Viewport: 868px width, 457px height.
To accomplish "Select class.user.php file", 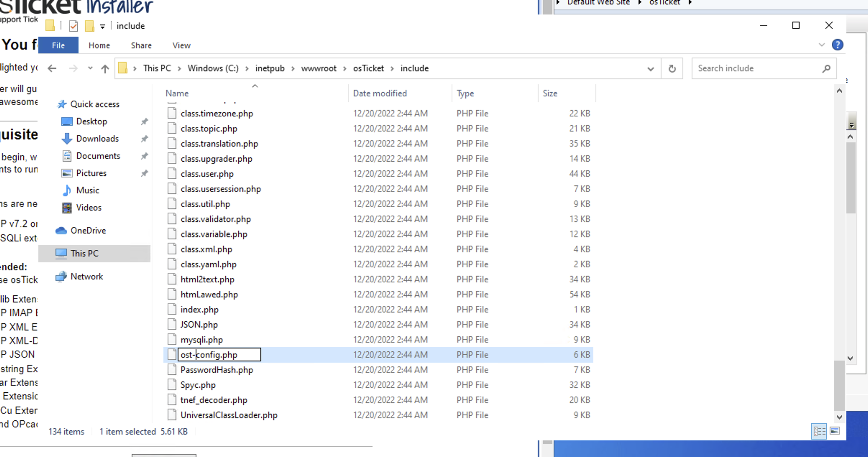I will point(207,173).
